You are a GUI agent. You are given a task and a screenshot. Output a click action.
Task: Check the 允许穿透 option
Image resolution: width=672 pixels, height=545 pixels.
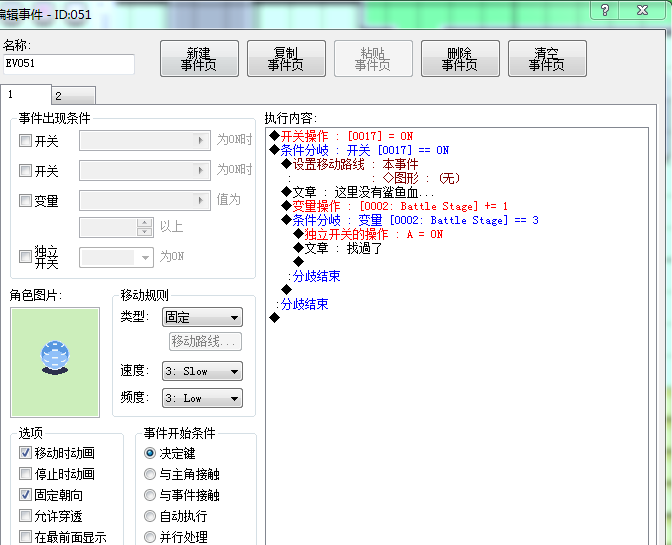point(25,515)
